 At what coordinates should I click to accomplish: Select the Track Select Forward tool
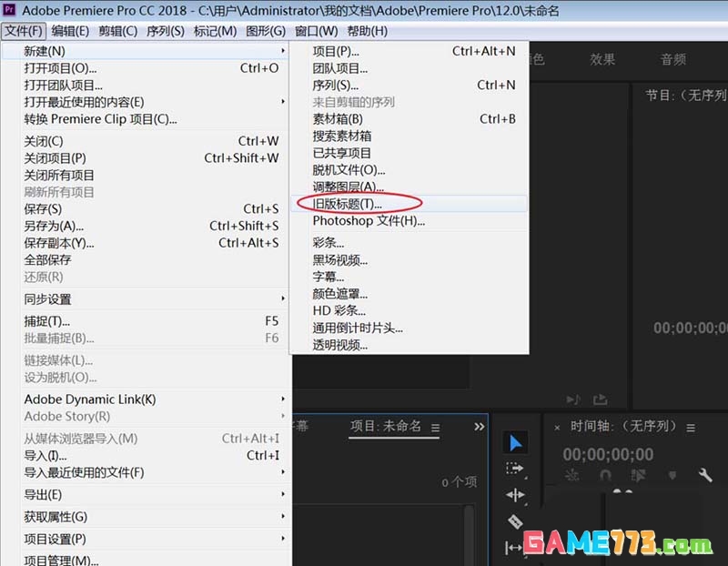coord(514,468)
